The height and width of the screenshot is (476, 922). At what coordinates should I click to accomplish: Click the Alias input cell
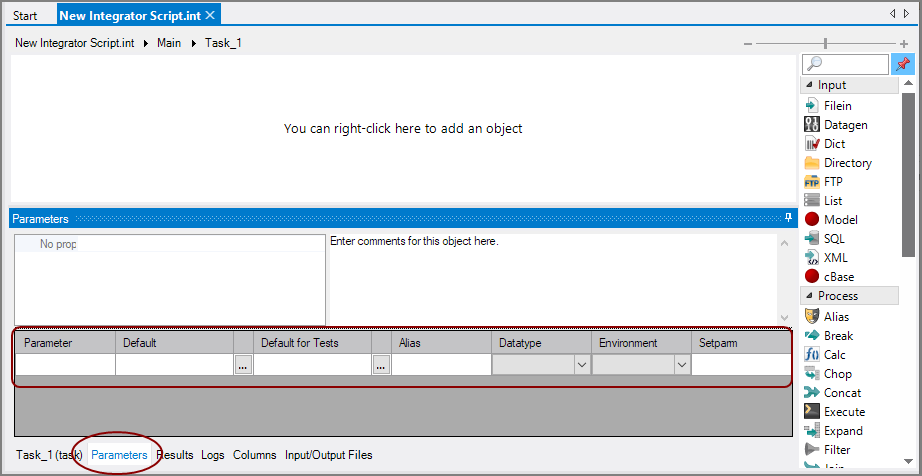point(442,365)
